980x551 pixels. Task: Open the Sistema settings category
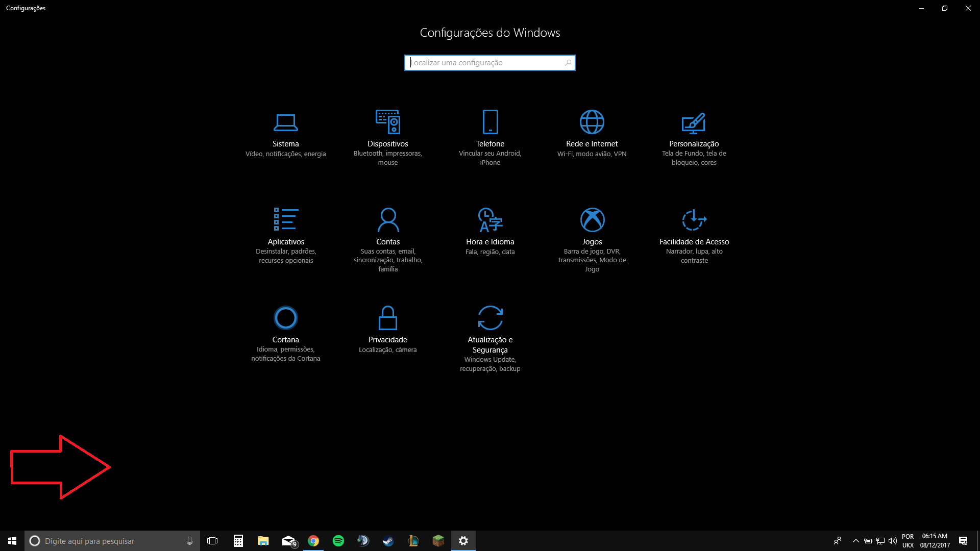point(286,135)
